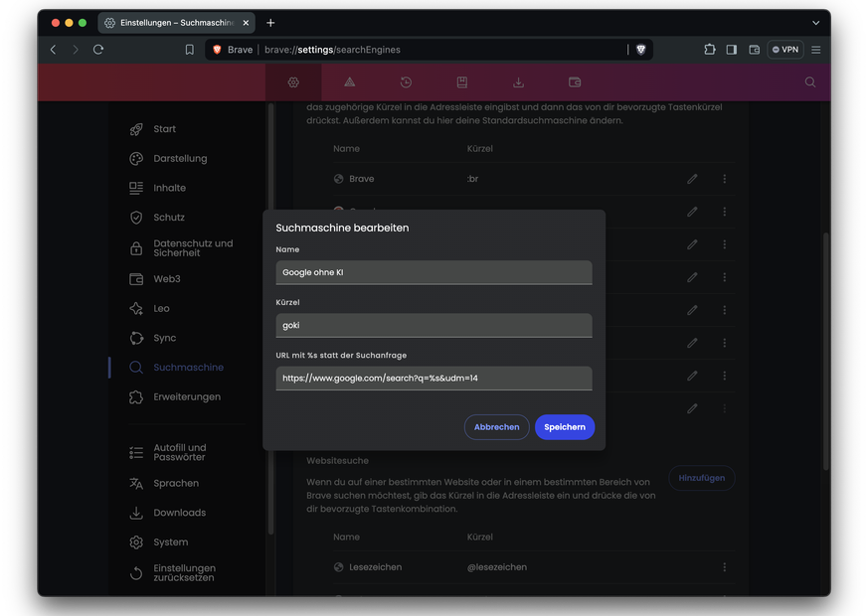Screen dimensions: 868x616
Task: Click the Speichern button
Action: tap(565, 427)
